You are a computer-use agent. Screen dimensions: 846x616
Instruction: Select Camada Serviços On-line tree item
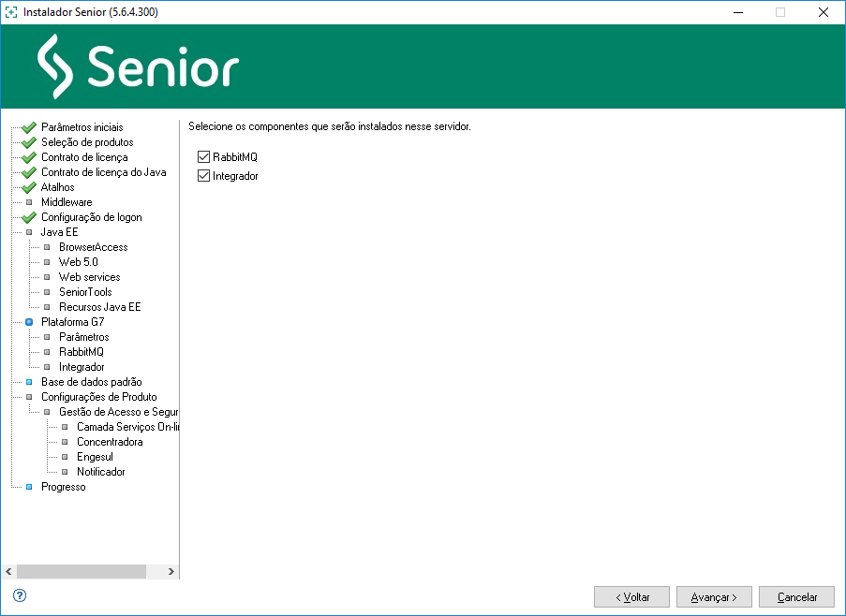click(x=127, y=427)
